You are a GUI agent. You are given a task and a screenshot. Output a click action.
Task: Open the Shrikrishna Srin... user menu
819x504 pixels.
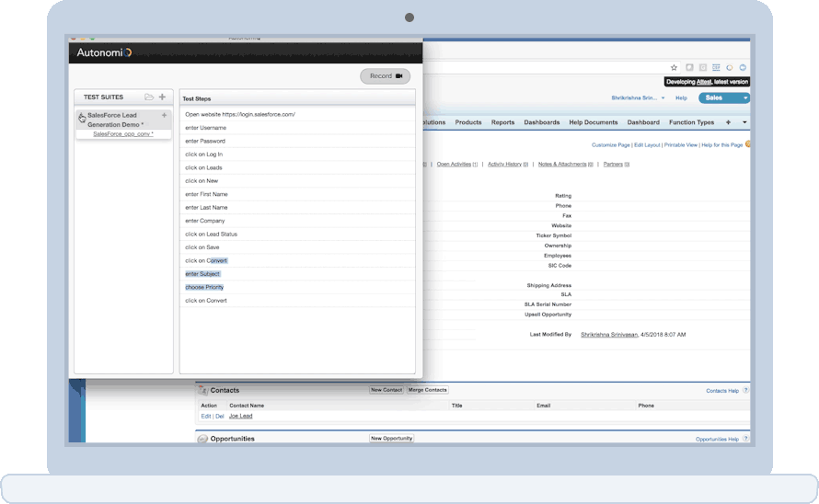pyautogui.click(x=638, y=98)
